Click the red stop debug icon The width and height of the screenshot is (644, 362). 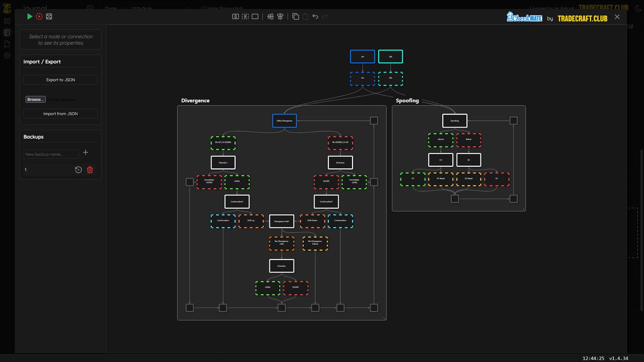(x=39, y=17)
